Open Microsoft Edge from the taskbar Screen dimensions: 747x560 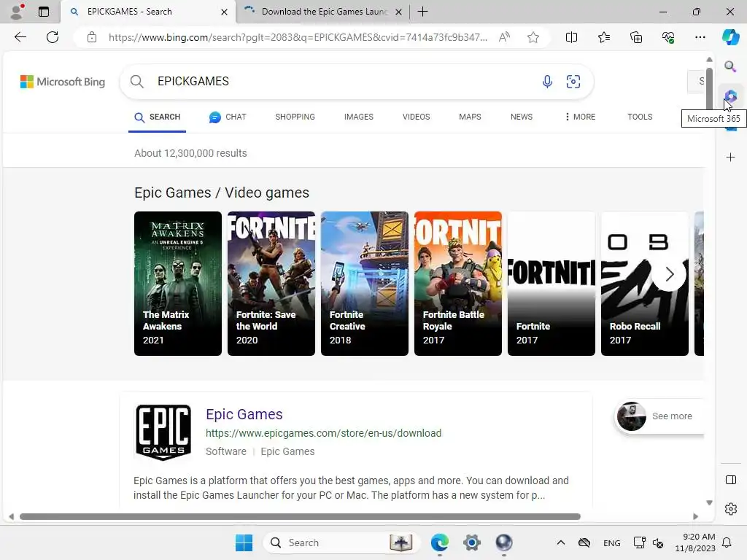tap(439, 542)
